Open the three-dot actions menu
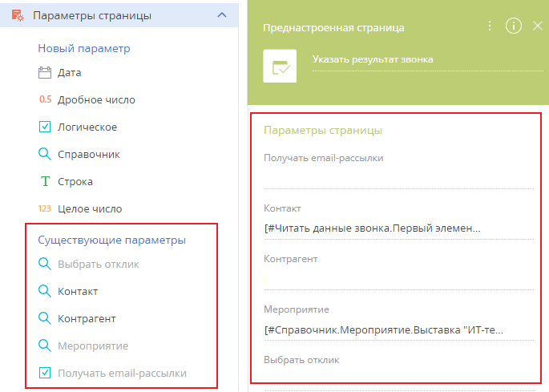Image resolution: width=549 pixels, height=392 pixels. (x=490, y=26)
